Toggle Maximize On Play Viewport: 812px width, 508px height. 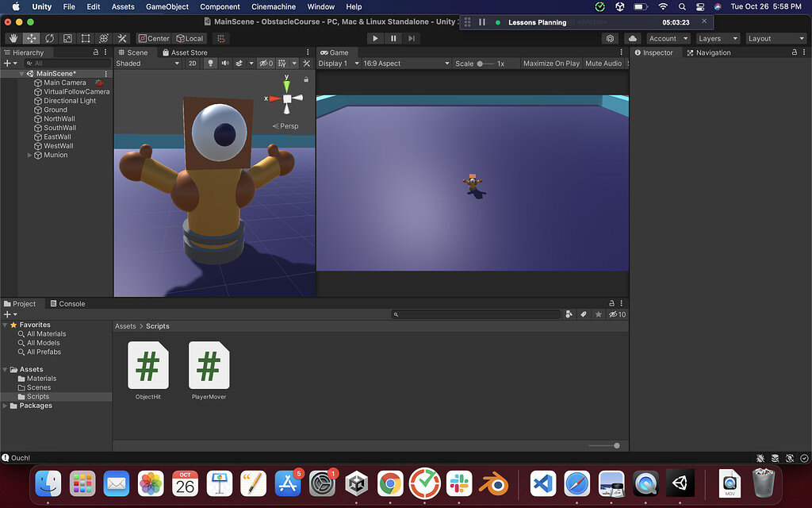[x=551, y=63]
